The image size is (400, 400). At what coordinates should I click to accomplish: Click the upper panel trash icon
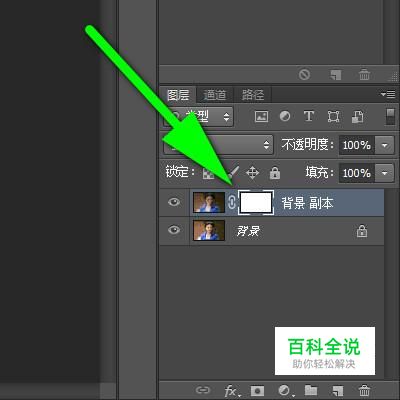364,74
